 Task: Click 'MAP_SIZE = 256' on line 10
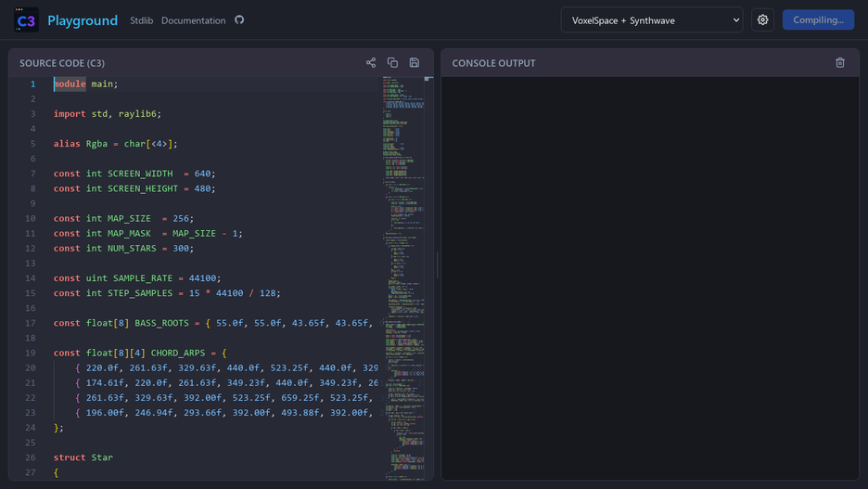pos(148,219)
